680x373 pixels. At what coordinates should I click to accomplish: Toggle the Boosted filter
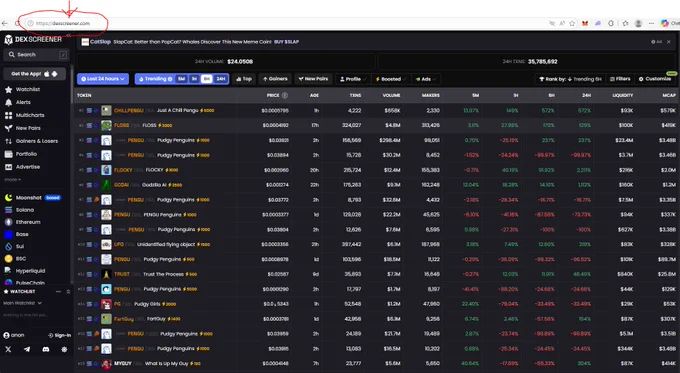pyautogui.click(x=391, y=79)
